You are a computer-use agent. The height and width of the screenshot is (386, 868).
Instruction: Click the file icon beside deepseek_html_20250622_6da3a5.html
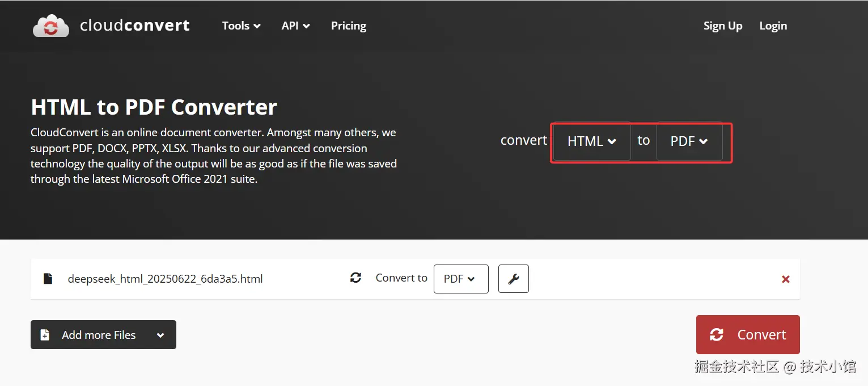pos(48,279)
